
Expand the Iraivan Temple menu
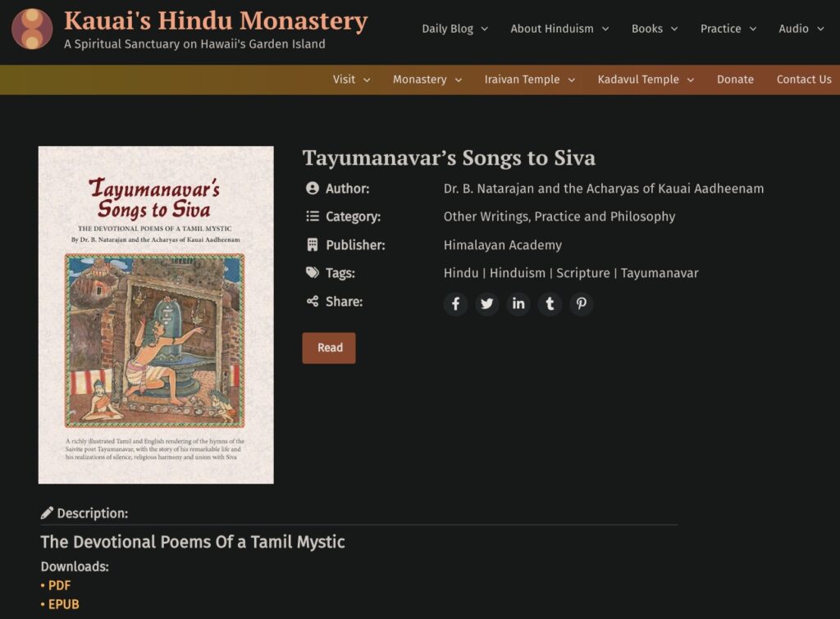(529, 80)
